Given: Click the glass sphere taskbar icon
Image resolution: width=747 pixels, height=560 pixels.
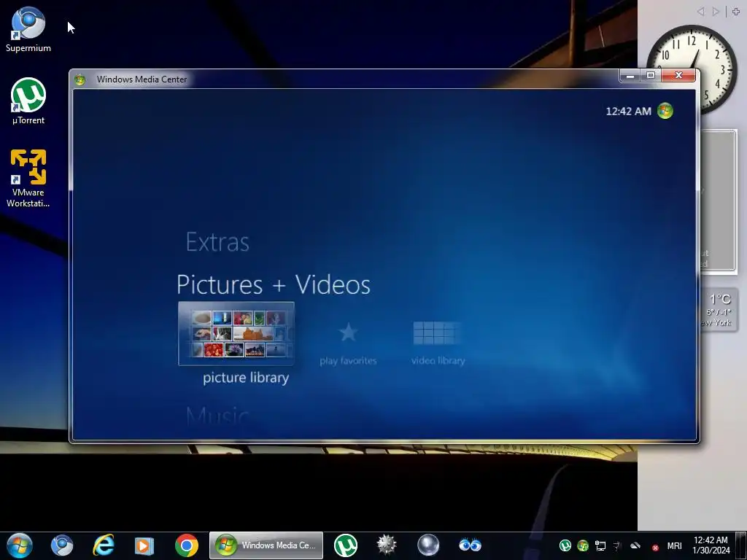Looking at the screenshot, I should click(427, 545).
